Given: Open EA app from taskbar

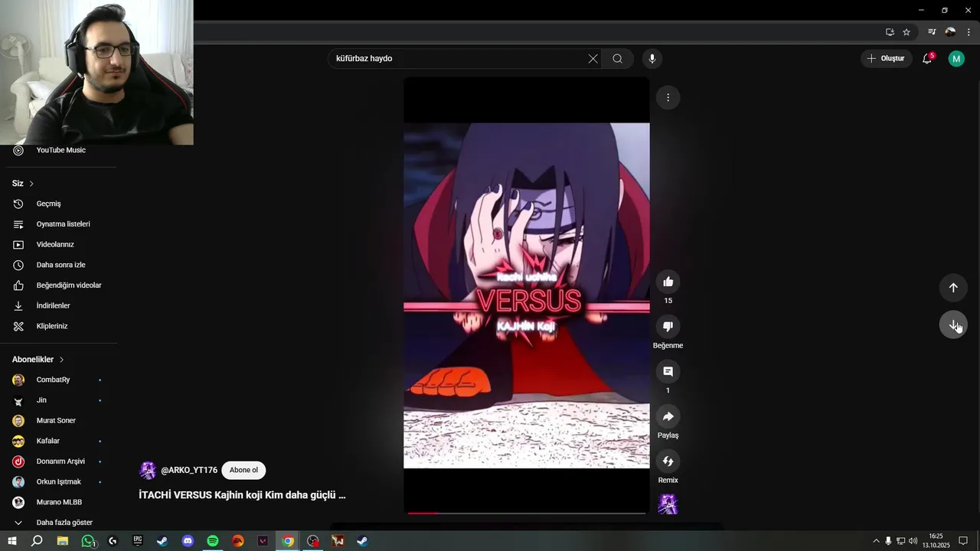Looking at the screenshot, I should click(238, 541).
